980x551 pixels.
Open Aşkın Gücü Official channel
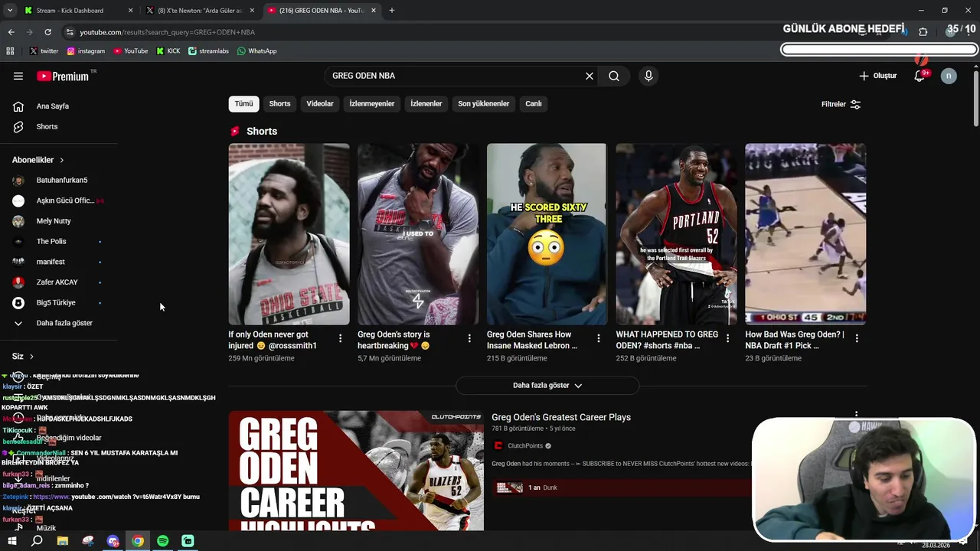(x=58, y=201)
